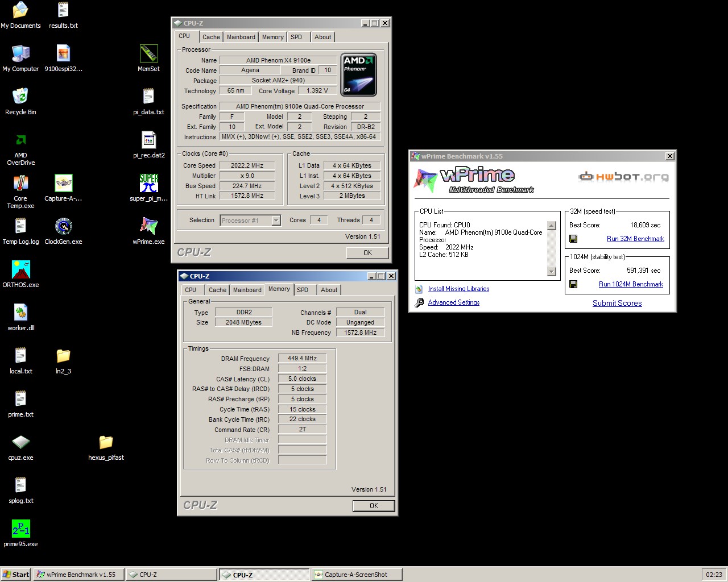Click DRAM Frequency value 449.4 MHz
The image size is (728, 582).
(x=302, y=358)
